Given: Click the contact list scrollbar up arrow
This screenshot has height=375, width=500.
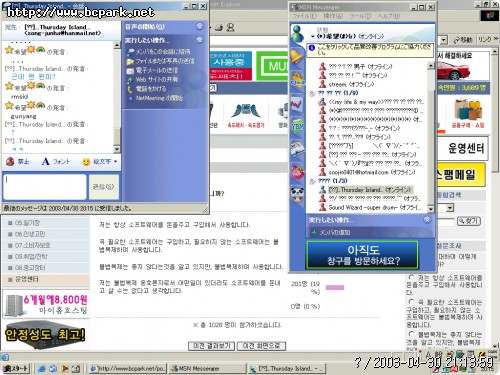Looking at the screenshot, I should (x=431, y=66).
